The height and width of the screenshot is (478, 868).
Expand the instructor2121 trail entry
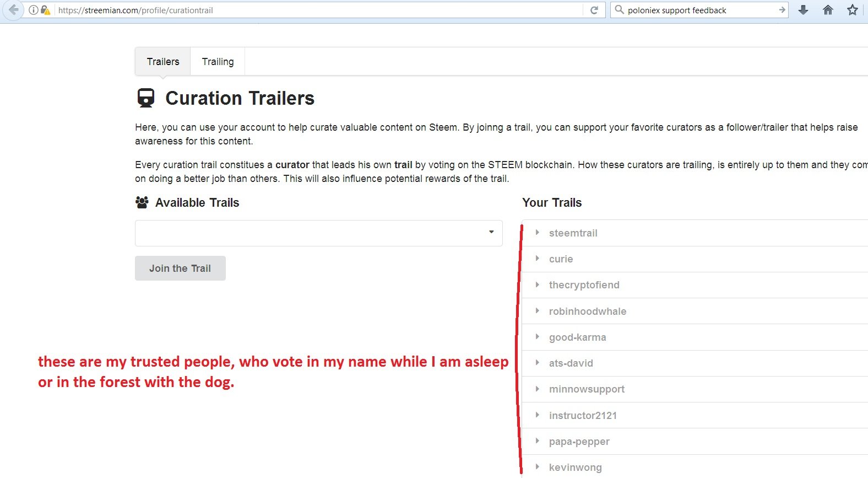coord(695,416)
